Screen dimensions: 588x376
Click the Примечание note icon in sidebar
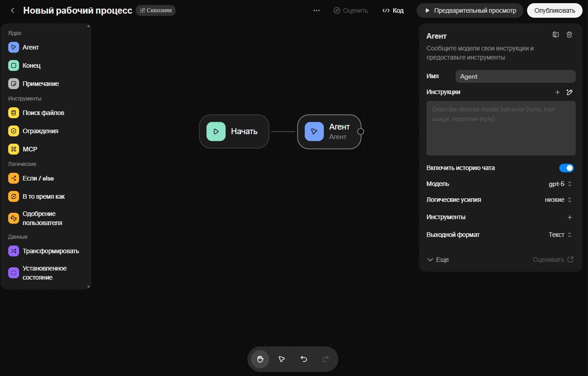(14, 84)
